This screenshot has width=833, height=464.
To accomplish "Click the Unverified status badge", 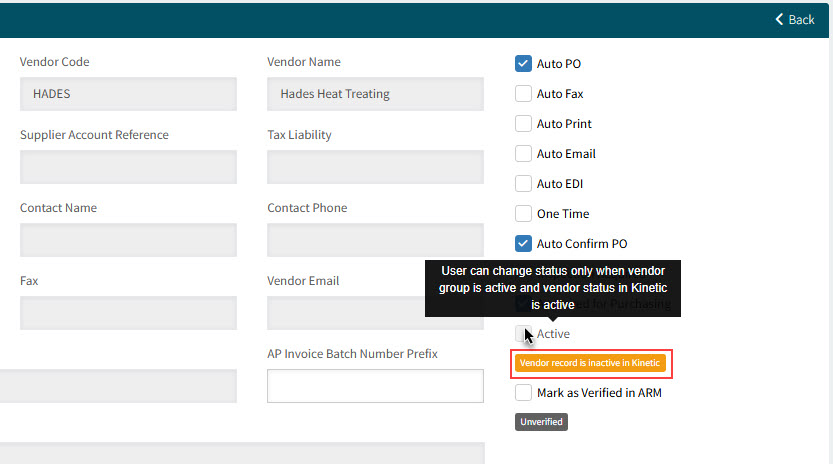I will click(x=541, y=422).
